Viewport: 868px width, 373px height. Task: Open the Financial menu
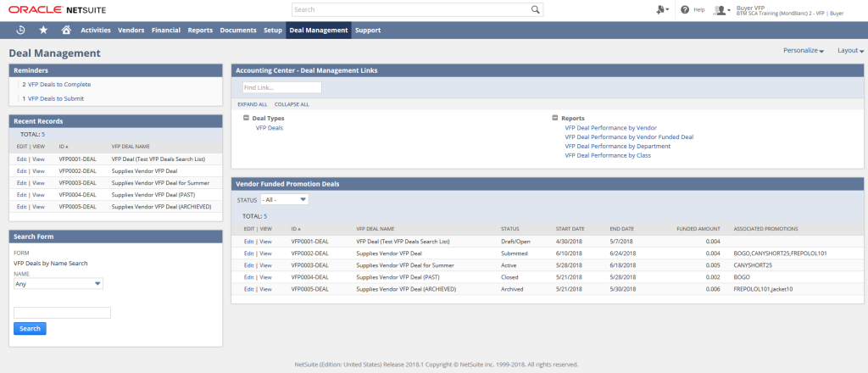166,30
